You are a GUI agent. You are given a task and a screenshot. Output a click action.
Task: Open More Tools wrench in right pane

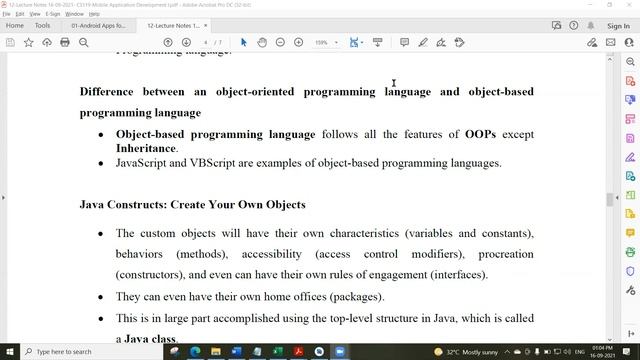click(x=630, y=290)
